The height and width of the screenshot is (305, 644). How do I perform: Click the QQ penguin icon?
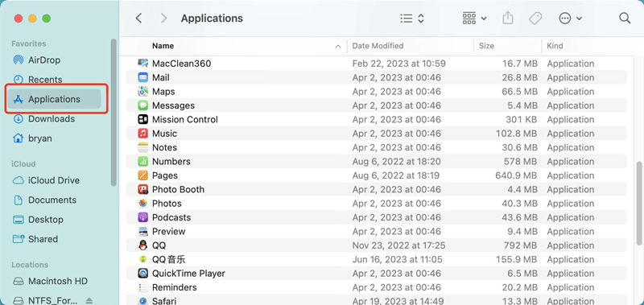pyautogui.click(x=143, y=245)
